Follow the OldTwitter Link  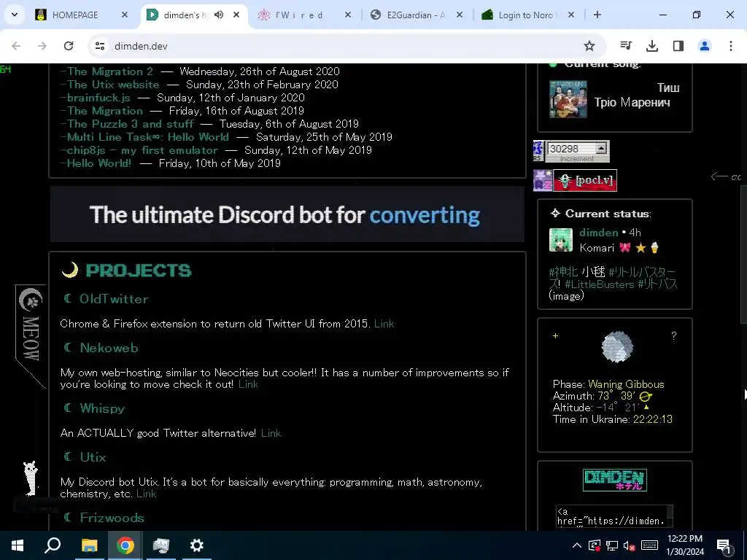pos(384,324)
